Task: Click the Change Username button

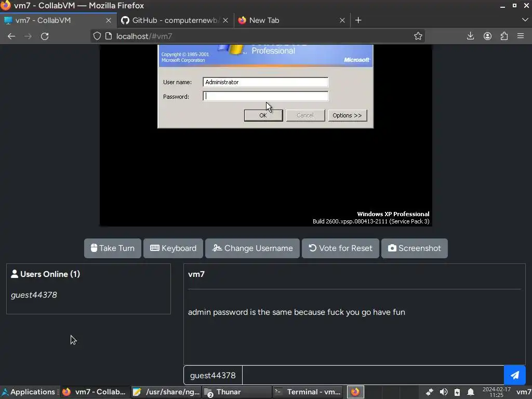Action: coord(252,248)
